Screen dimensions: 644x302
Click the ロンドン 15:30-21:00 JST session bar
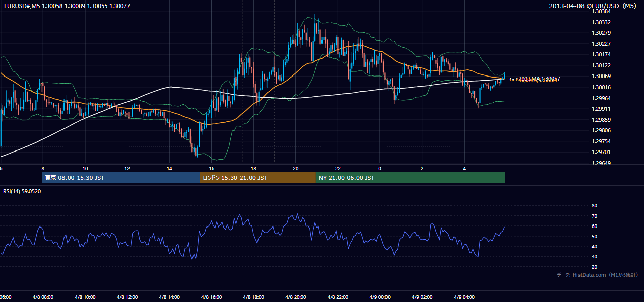tap(258, 178)
